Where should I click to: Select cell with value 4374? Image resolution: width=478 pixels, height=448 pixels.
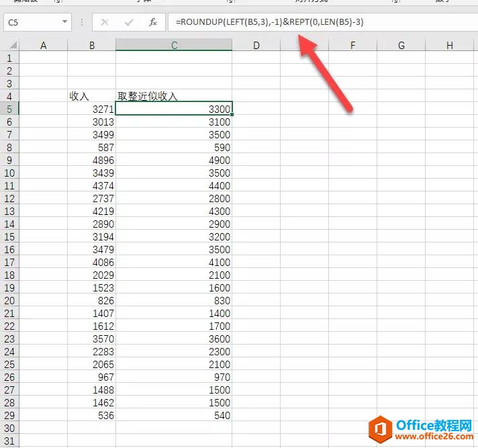pyautogui.click(x=92, y=186)
